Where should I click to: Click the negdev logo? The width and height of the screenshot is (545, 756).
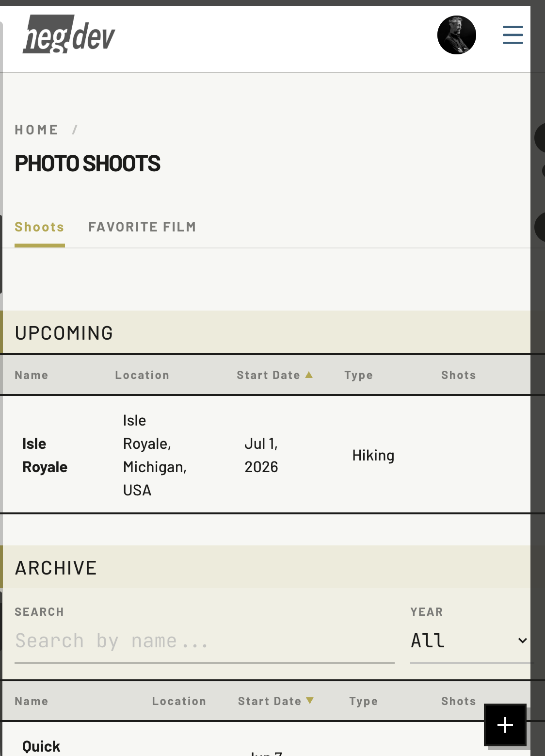coord(69,34)
